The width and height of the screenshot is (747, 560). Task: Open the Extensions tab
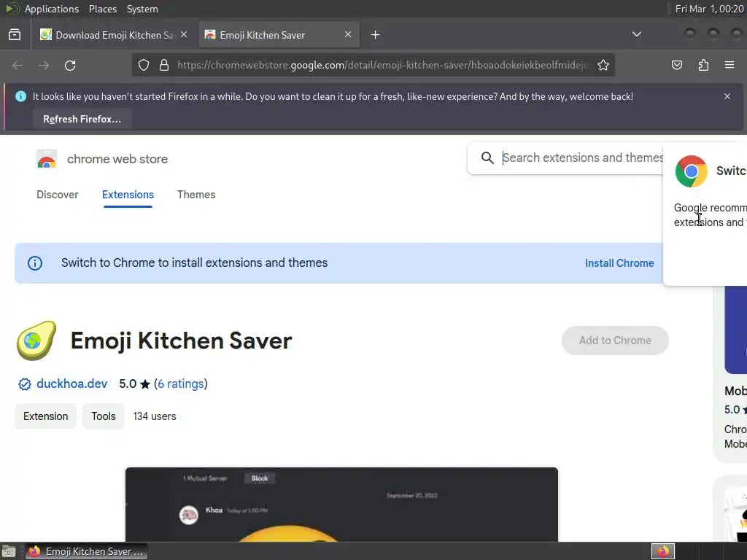128,195
